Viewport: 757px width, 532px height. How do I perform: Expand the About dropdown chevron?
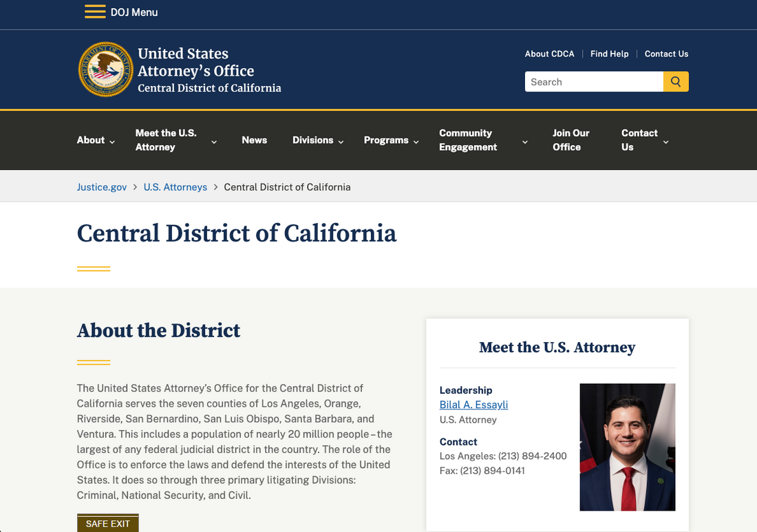(112, 142)
